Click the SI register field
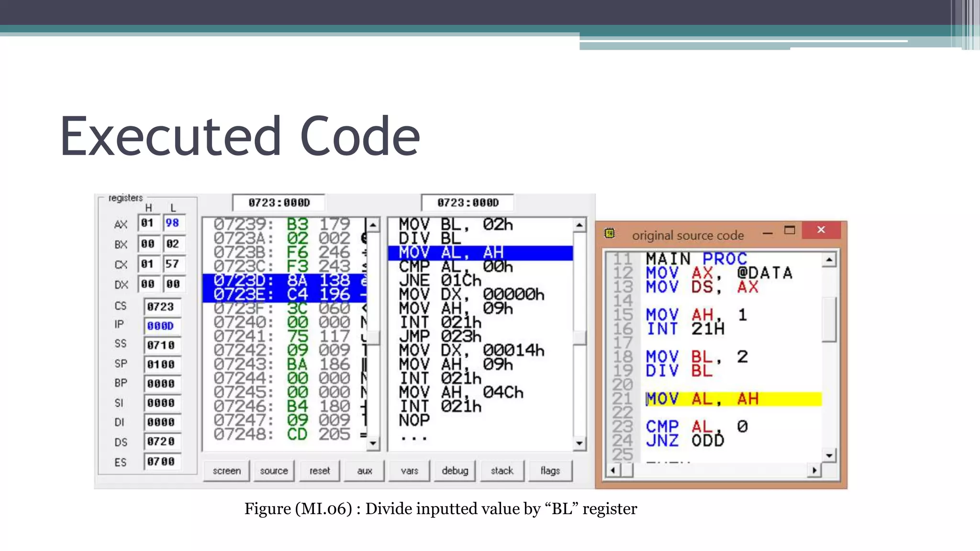Screen dimensions: 980x551 click(x=162, y=403)
